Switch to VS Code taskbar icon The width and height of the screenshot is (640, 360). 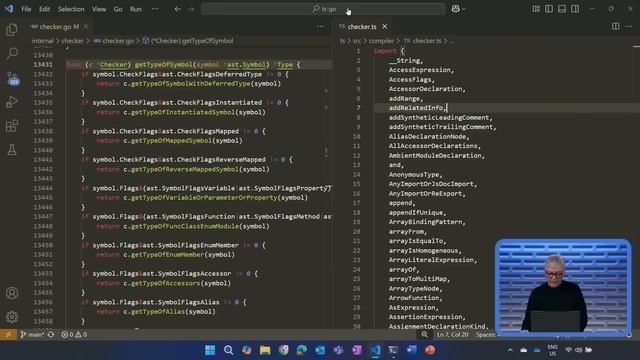(x=375, y=350)
